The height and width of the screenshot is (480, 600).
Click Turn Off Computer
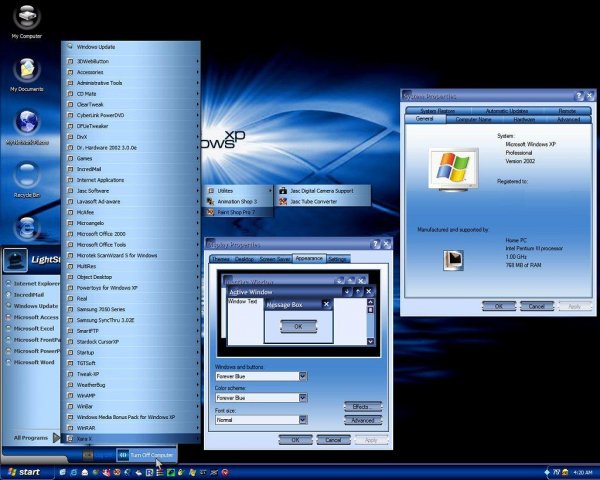(x=147, y=455)
